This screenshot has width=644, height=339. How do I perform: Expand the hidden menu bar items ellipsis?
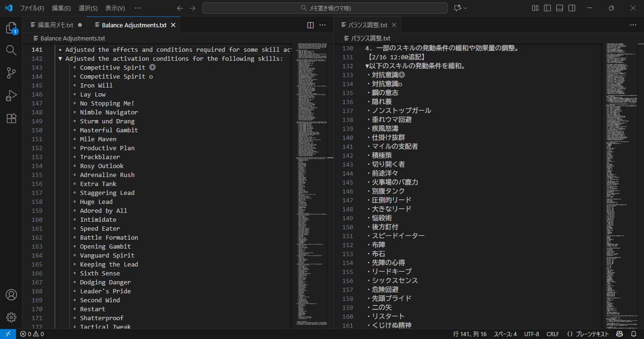coord(138,8)
